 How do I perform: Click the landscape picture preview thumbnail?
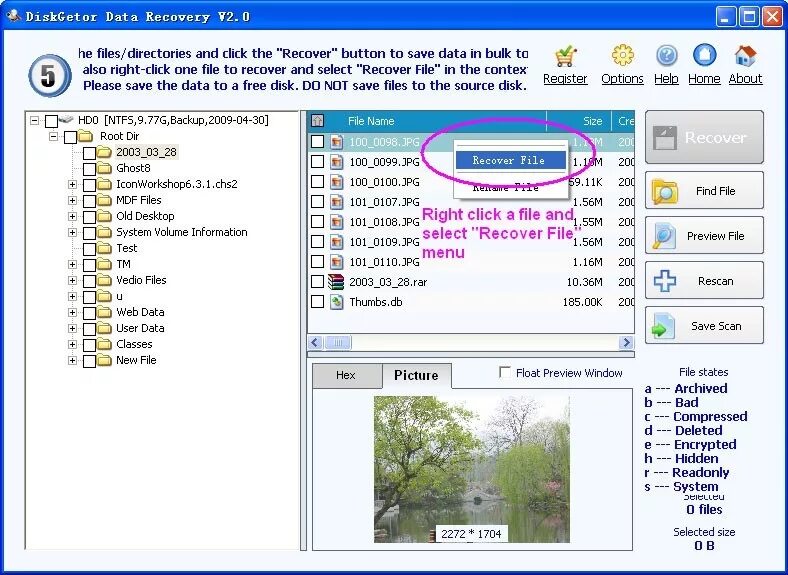(x=471, y=469)
